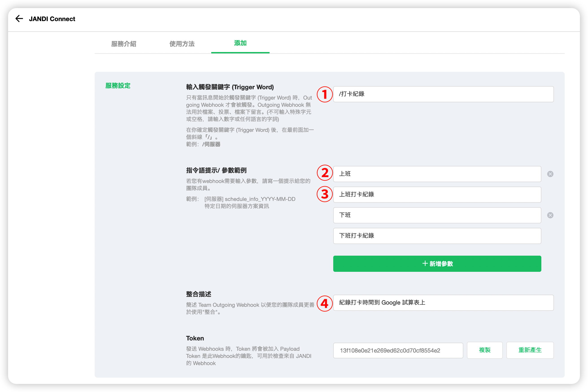
Task: Click the red circled number 2 marker
Action: click(324, 173)
